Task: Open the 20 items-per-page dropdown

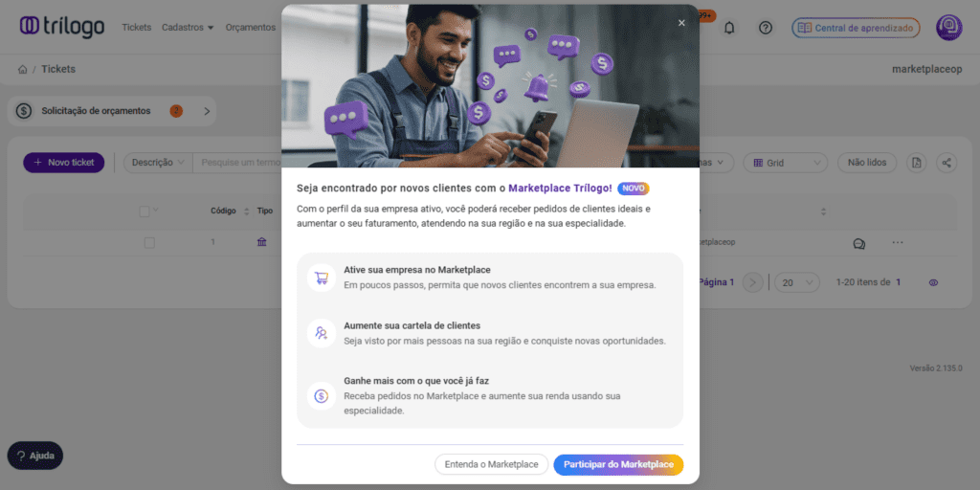Action: click(797, 282)
